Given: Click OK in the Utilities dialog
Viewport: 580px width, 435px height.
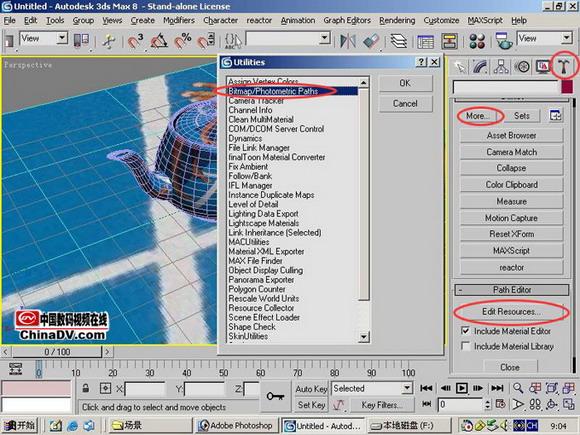Looking at the screenshot, I should [x=405, y=83].
